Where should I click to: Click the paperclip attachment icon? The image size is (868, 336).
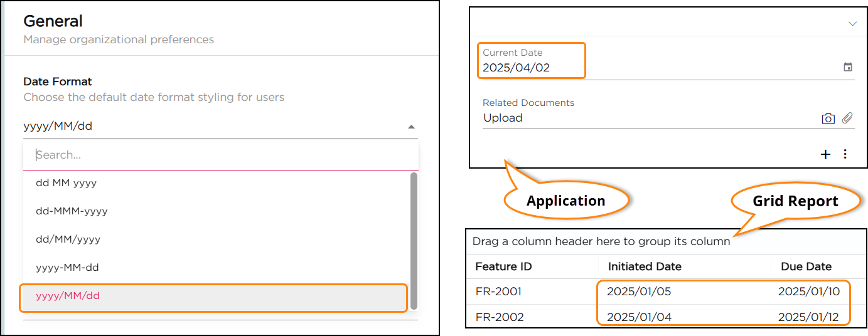847,118
